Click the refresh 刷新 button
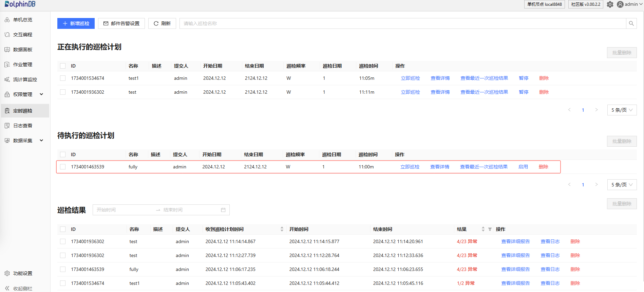Viewport: 644px width, 292px height. (x=162, y=23)
